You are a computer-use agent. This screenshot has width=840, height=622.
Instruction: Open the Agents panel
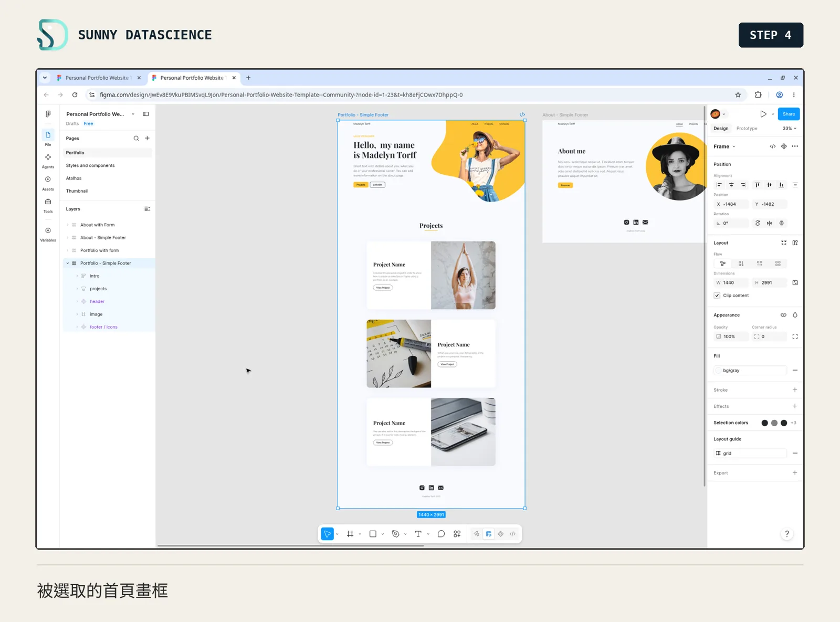[48, 161]
